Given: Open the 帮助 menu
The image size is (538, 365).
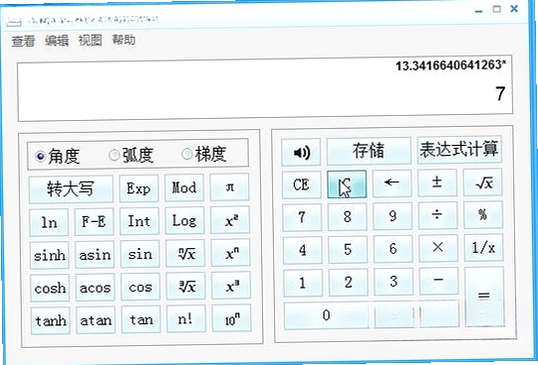Looking at the screenshot, I should pyautogui.click(x=124, y=40).
